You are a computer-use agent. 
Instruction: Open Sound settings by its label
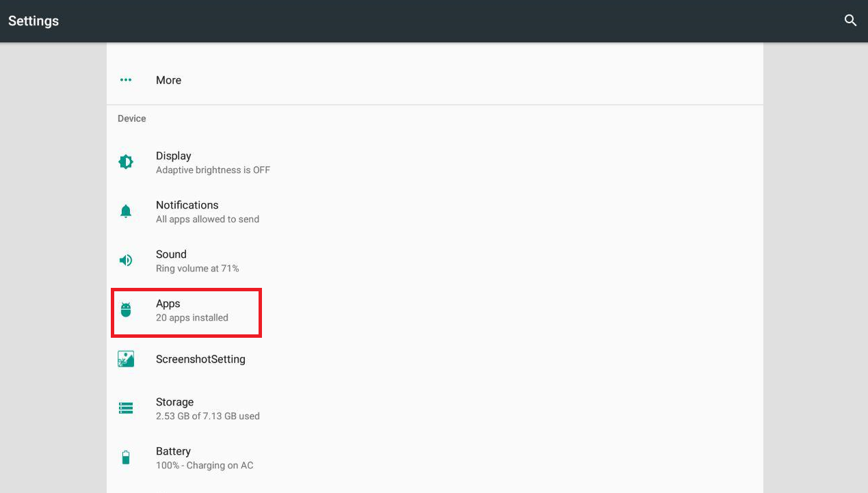(x=171, y=254)
